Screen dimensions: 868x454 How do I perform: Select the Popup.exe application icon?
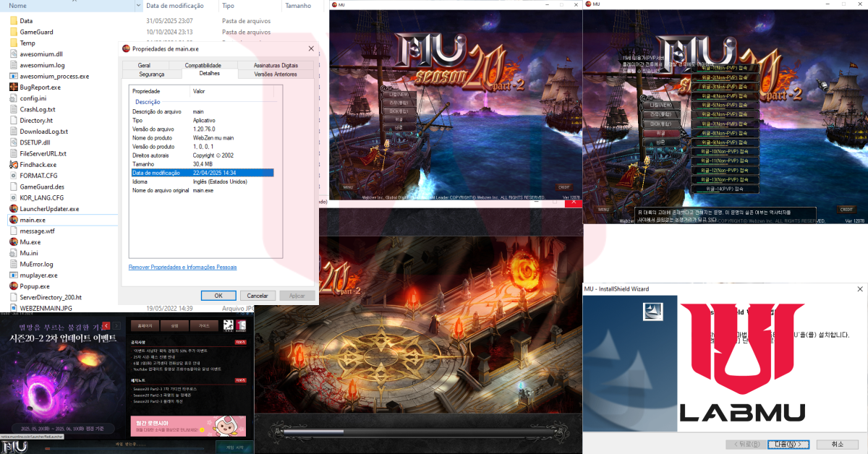coord(14,286)
